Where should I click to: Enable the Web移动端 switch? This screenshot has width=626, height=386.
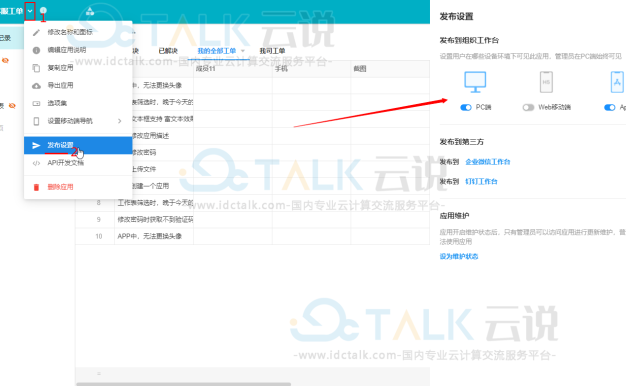coord(528,107)
